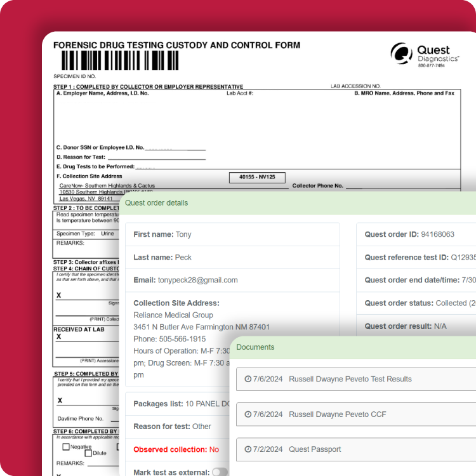This screenshot has width=476, height=476.
Task: Click the CareNow- Southern Highlands & Cactus line
Action: tap(107, 185)
